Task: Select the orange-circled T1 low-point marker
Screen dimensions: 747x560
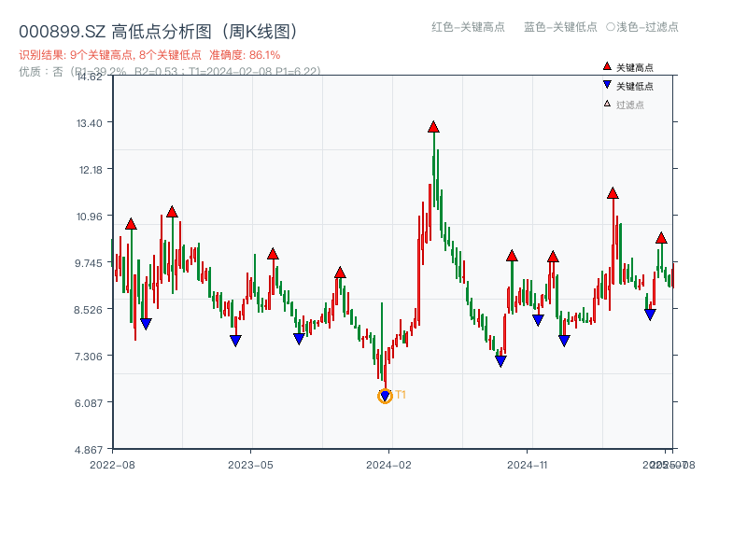Action: tap(385, 396)
